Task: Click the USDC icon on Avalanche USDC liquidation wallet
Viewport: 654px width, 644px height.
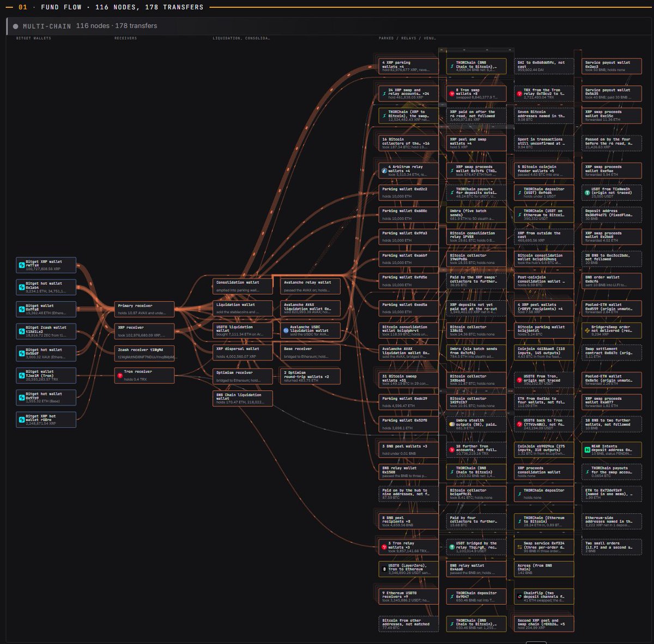Action: (286, 330)
